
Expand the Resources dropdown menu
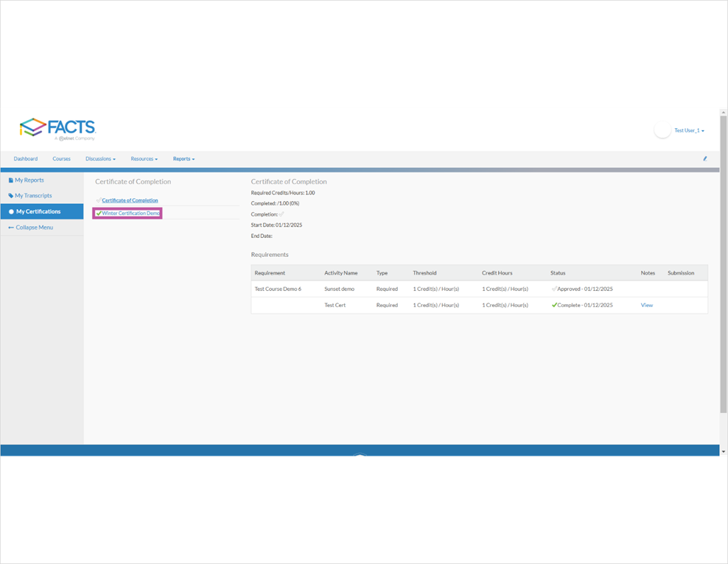click(144, 158)
